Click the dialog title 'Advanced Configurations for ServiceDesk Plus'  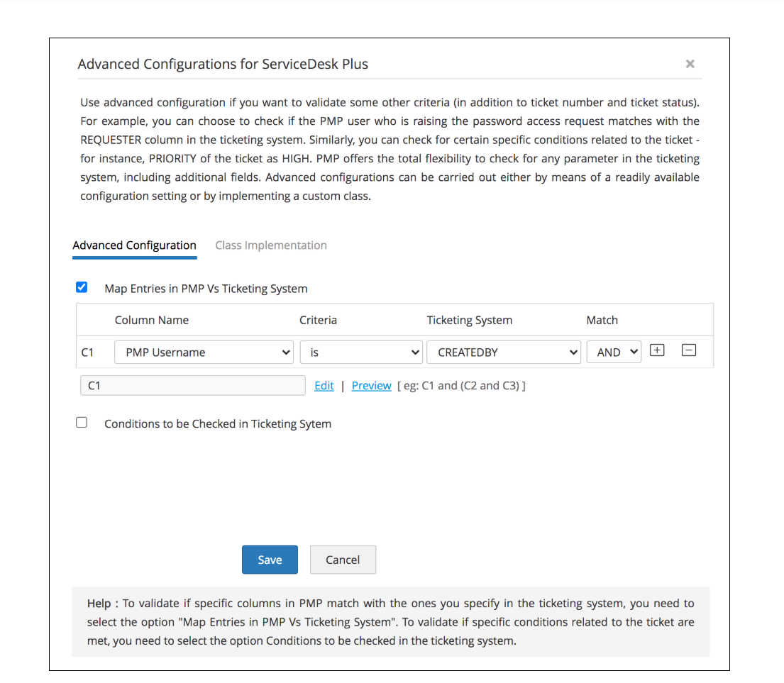tap(223, 64)
